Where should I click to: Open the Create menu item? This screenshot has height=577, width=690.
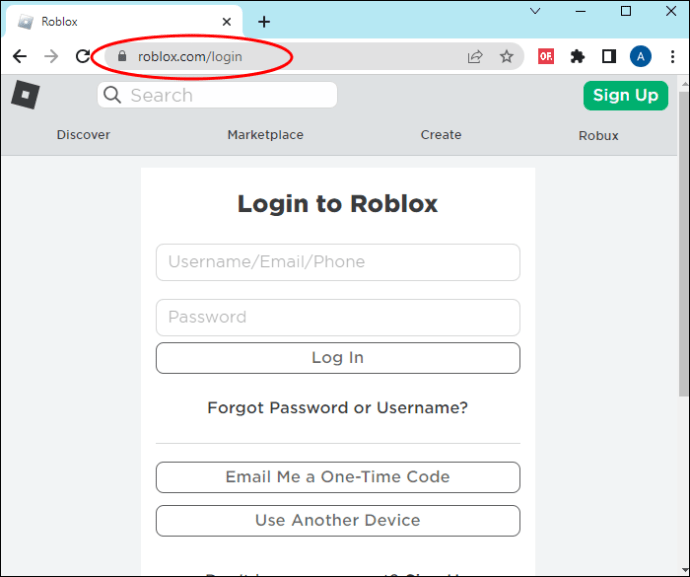(x=441, y=135)
